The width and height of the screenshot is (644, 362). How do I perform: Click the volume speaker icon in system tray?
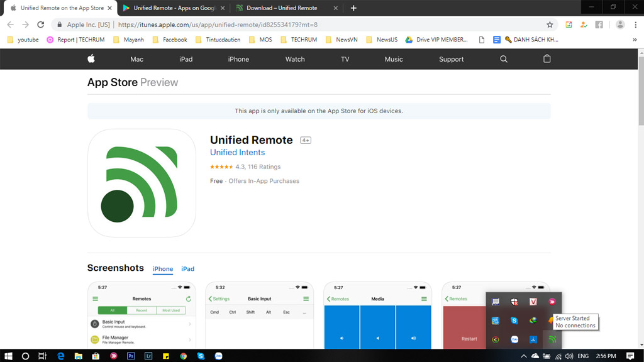click(569, 356)
